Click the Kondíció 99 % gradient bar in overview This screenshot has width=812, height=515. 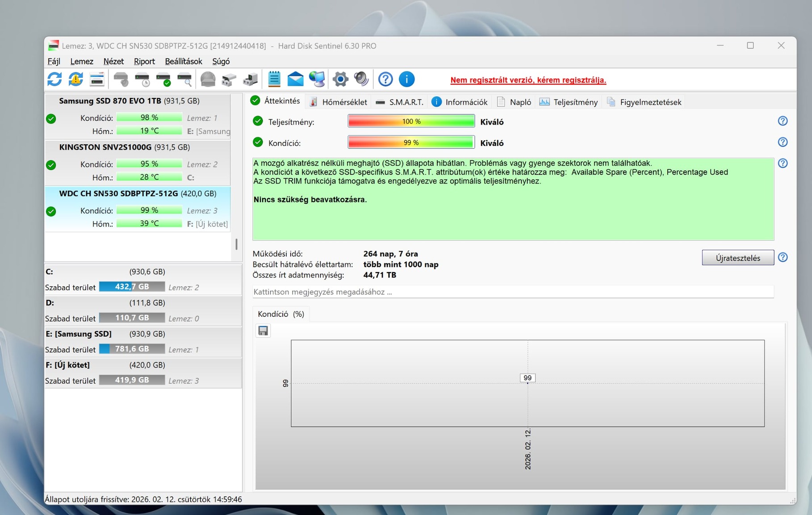[411, 142]
